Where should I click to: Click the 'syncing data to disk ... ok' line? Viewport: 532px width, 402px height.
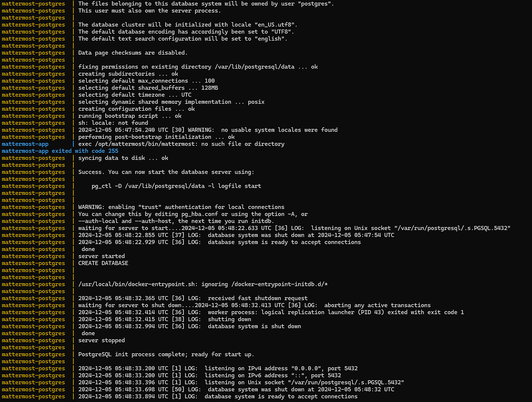click(123, 158)
